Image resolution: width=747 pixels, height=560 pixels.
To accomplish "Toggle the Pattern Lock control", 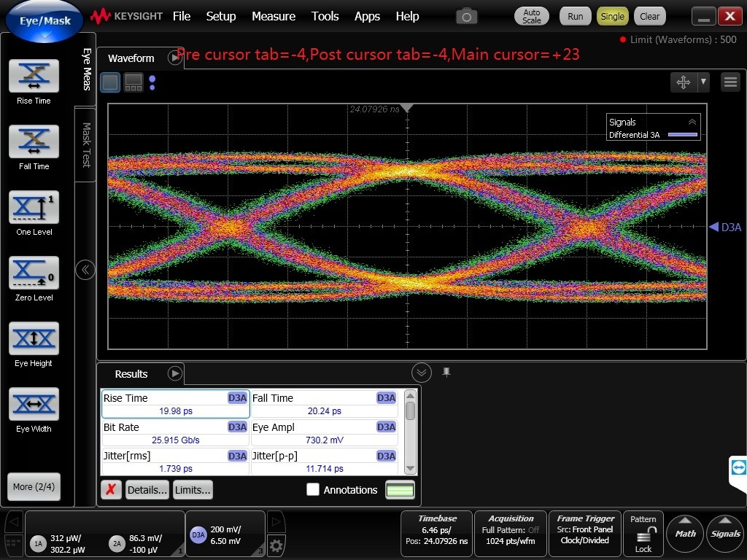I will tap(643, 534).
